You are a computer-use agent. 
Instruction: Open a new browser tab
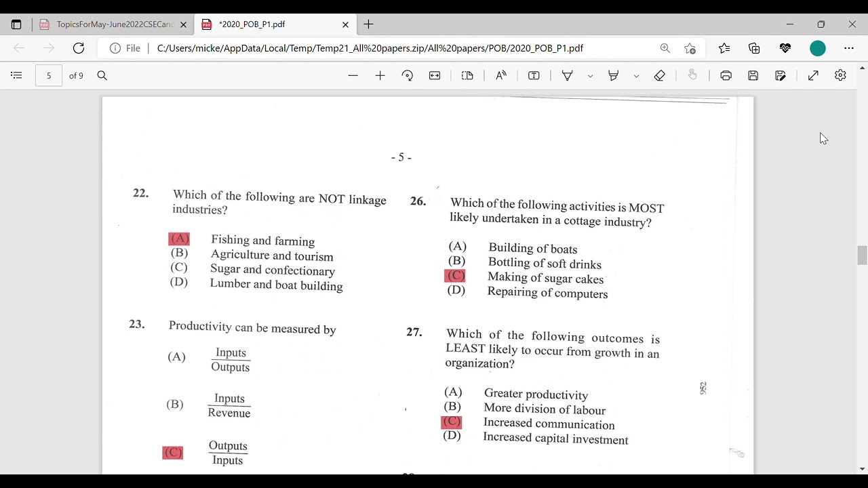point(368,24)
